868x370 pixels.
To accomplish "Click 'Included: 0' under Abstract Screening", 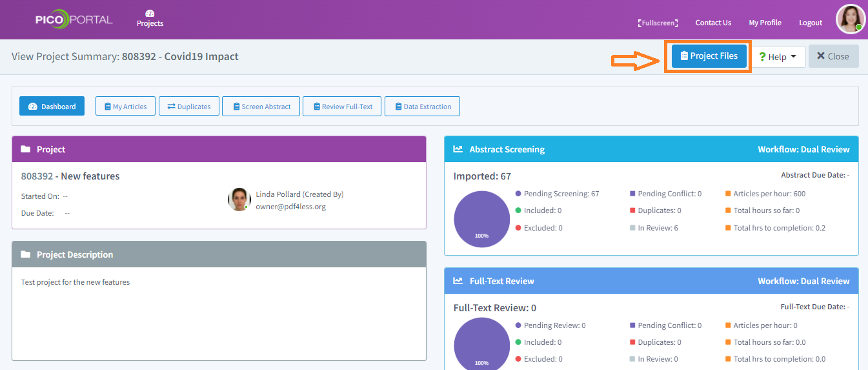I will point(538,211).
